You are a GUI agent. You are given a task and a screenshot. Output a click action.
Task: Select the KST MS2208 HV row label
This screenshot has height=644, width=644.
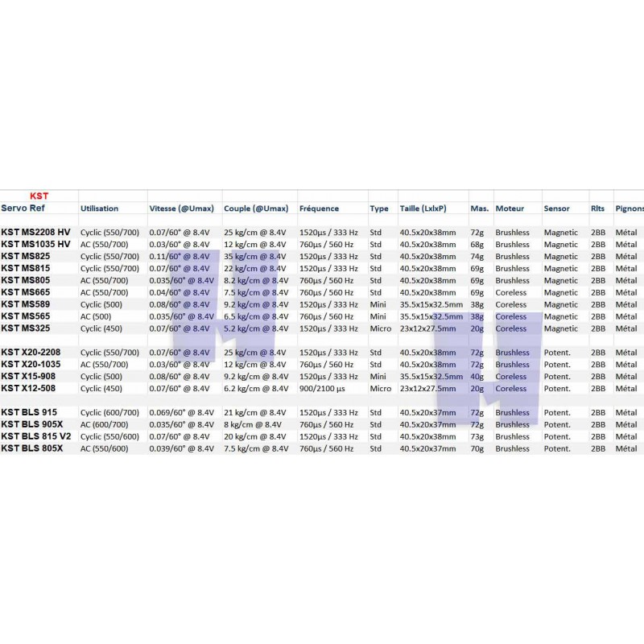[x=35, y=233]
